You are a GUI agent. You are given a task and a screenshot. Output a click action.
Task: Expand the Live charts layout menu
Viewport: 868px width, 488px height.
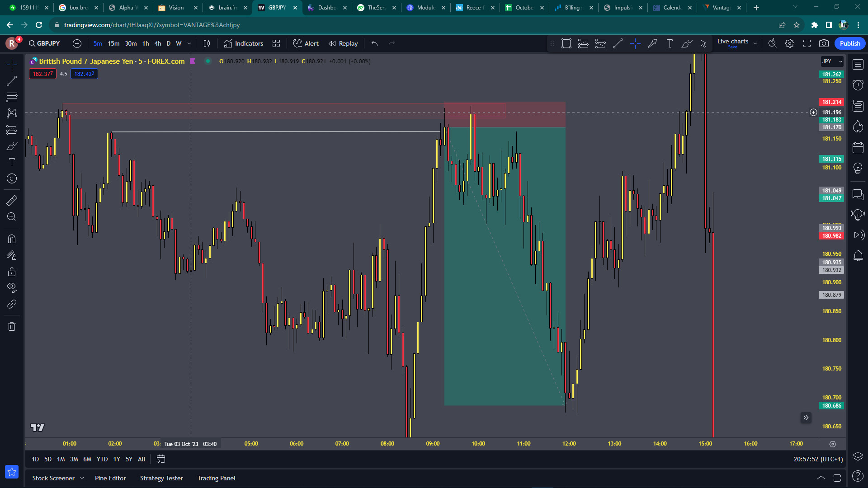[x=755, y=43]
